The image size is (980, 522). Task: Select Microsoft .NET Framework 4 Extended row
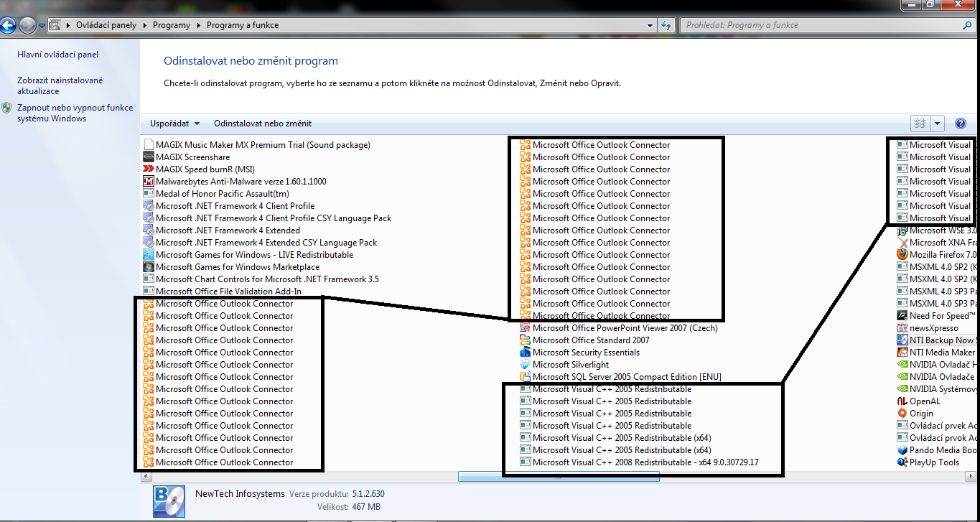[x=222, y=230]
